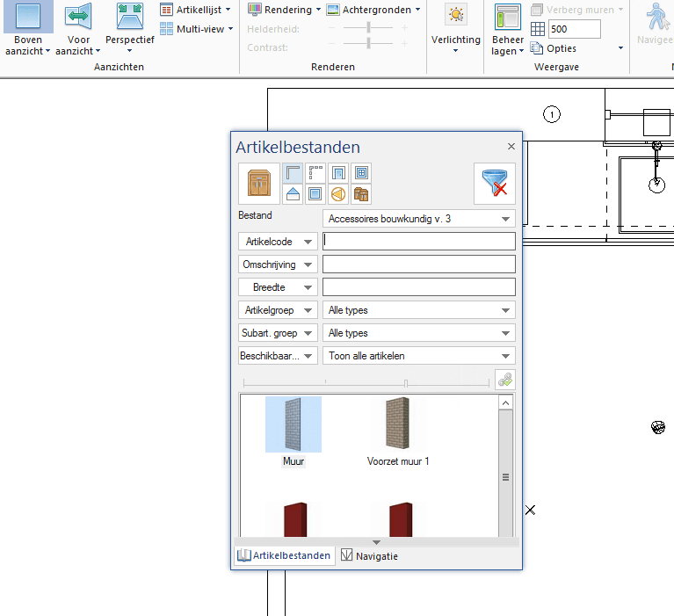Toggle the link icon beside the slider
This screenshot has width=674, height=616.
tap(505, 380)
